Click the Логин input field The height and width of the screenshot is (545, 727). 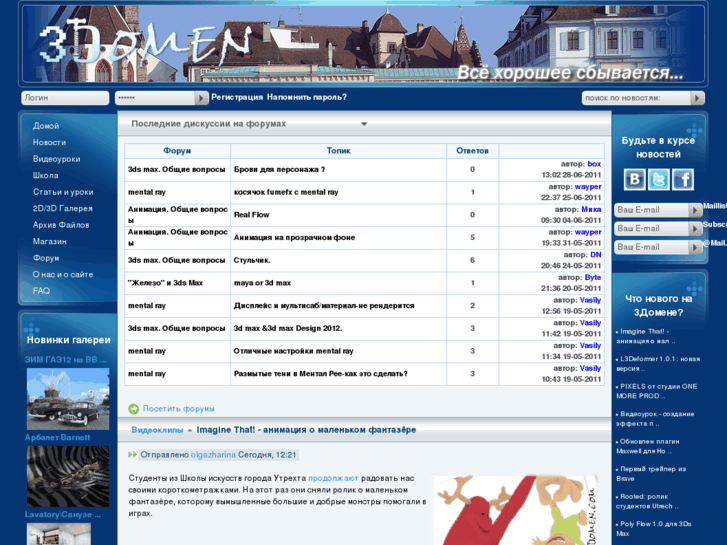(65, 98)
